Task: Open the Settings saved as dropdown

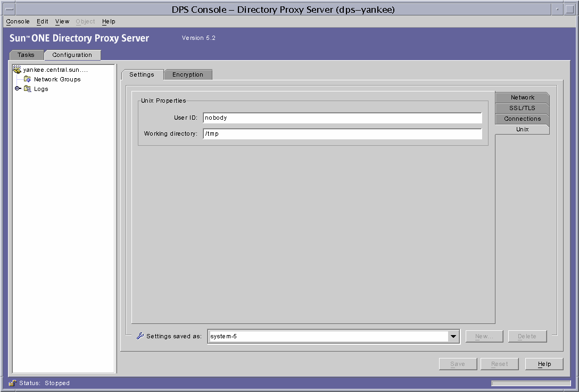Action: tap(453, 336)
